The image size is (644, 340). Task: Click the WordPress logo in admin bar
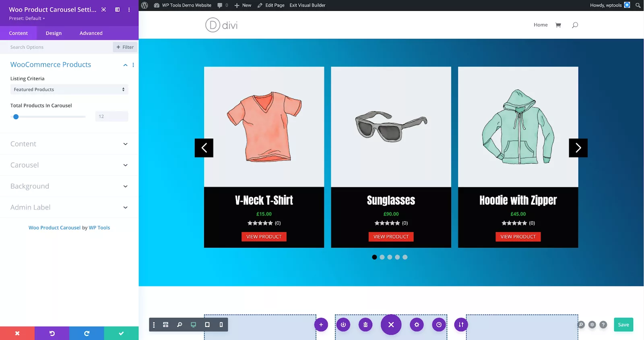144,5
